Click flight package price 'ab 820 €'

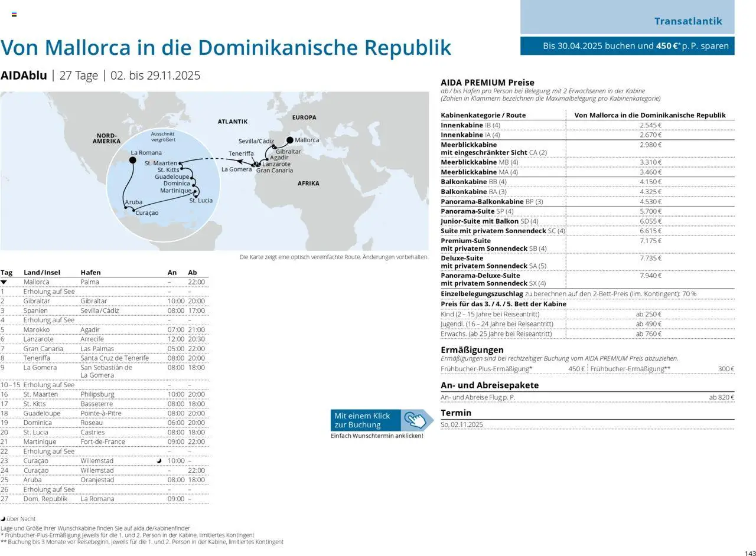click(721, 397)
